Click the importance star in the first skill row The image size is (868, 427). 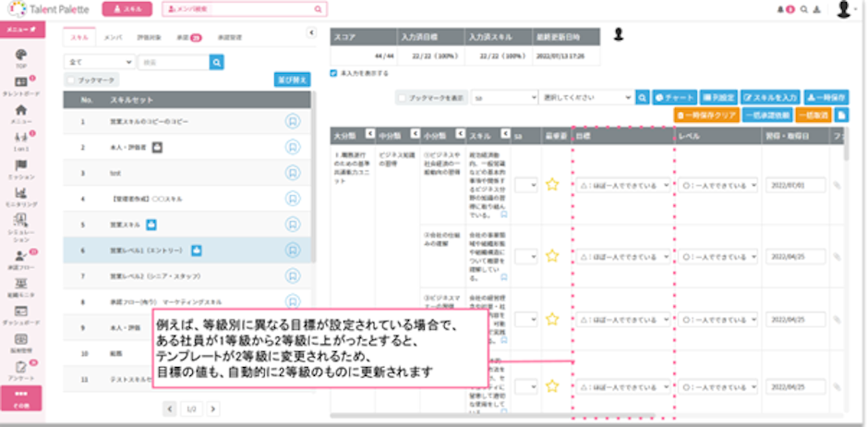tap(552, 184)
